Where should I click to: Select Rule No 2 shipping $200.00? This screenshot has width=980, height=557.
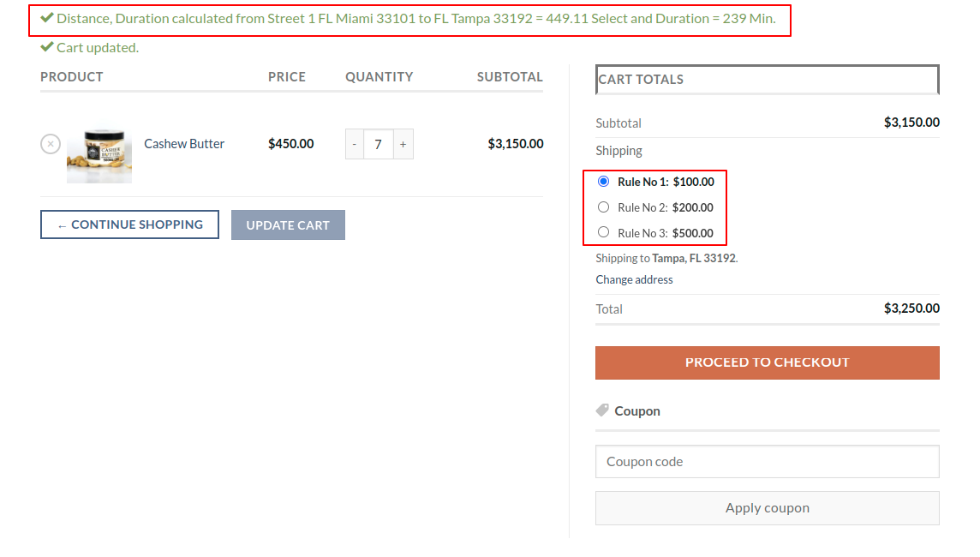click(603, 207)
